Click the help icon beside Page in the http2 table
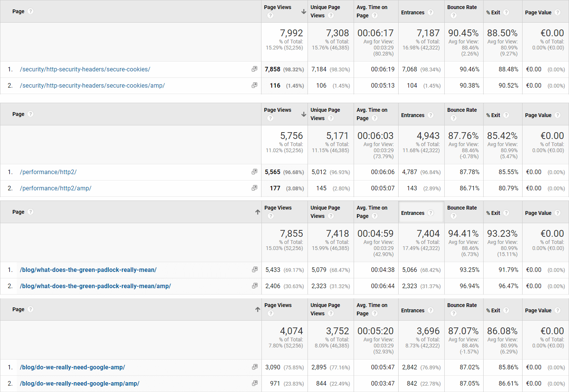This screenshot has width=569, height=392. point(31,114)
